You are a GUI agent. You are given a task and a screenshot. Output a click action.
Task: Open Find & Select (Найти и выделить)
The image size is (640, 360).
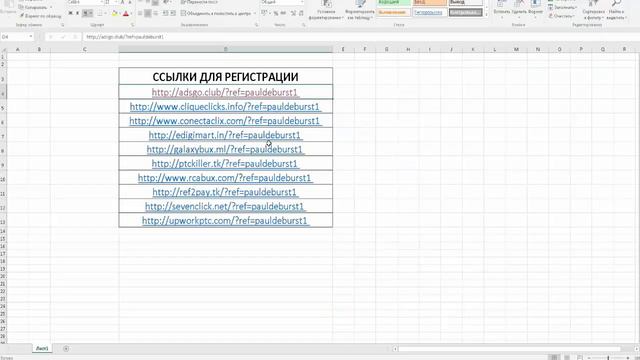(x=616, y=10)
